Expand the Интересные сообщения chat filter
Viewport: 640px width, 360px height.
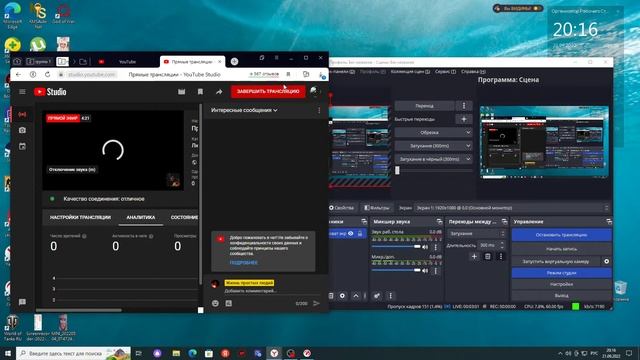(244, 110)
